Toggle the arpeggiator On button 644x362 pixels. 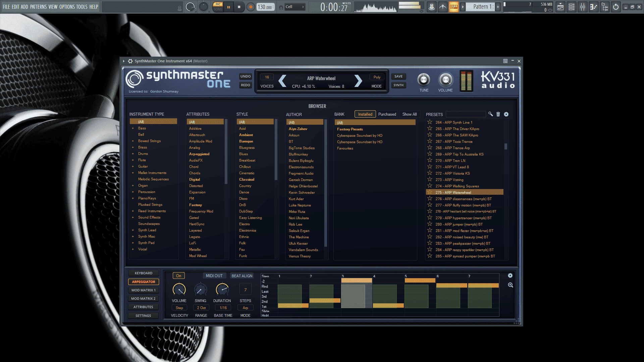tap(179, 276)
